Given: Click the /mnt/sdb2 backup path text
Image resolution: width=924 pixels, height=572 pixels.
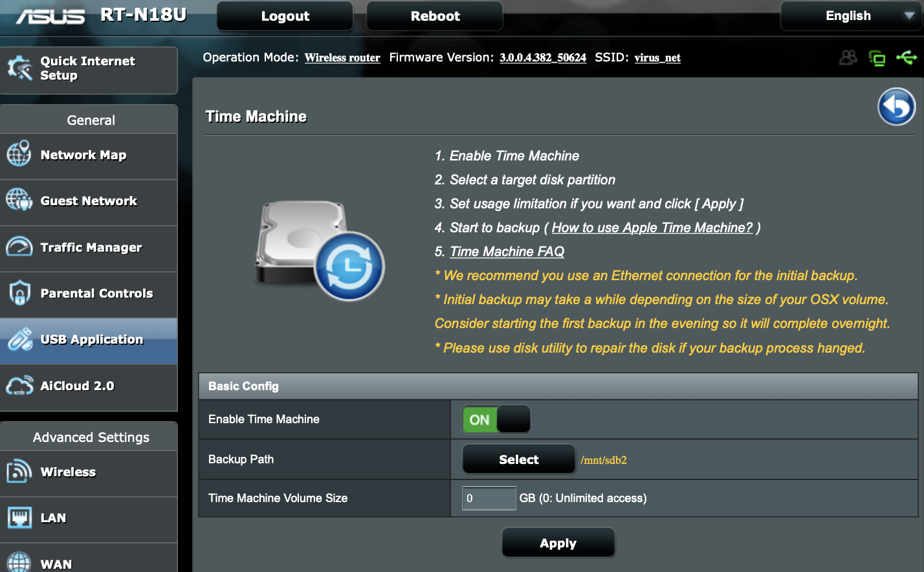Looking at the screenshot, I should [603, 460].
